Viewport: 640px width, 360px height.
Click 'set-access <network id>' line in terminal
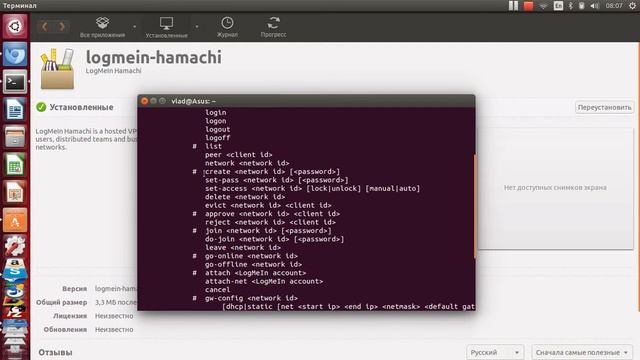(312, 189)
